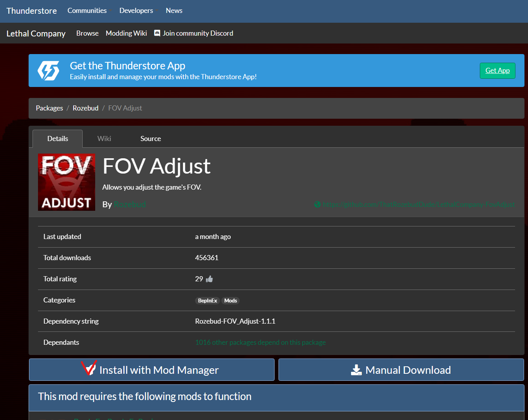
Task: Click the Discord icon beside Join community Discord
Action: (157, 33)
